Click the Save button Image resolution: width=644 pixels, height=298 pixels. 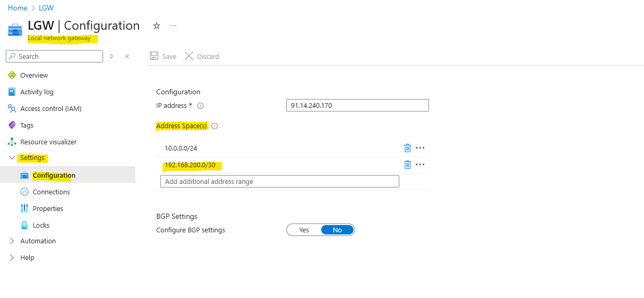(163, 56)
